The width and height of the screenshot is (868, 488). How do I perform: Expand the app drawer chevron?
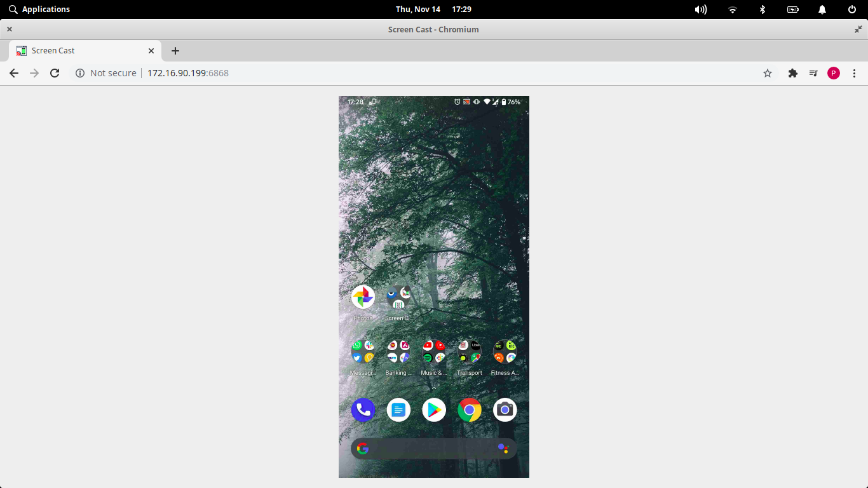[x=434, y=387]
